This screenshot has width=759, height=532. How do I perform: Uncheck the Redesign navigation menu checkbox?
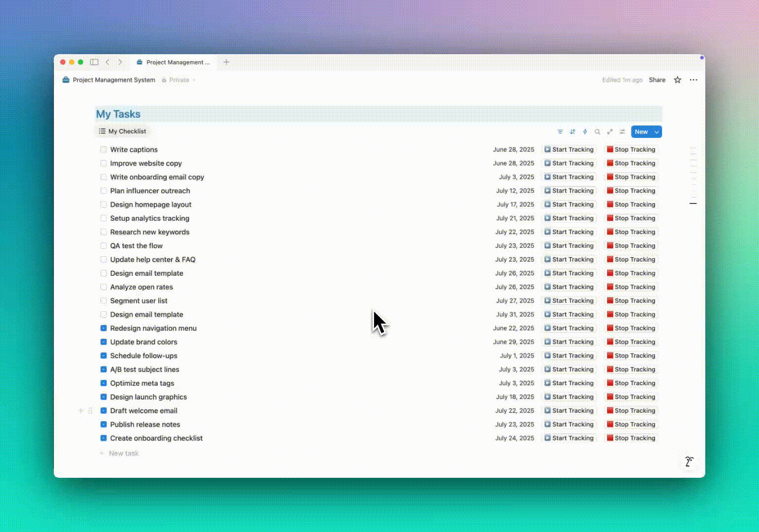103,328
